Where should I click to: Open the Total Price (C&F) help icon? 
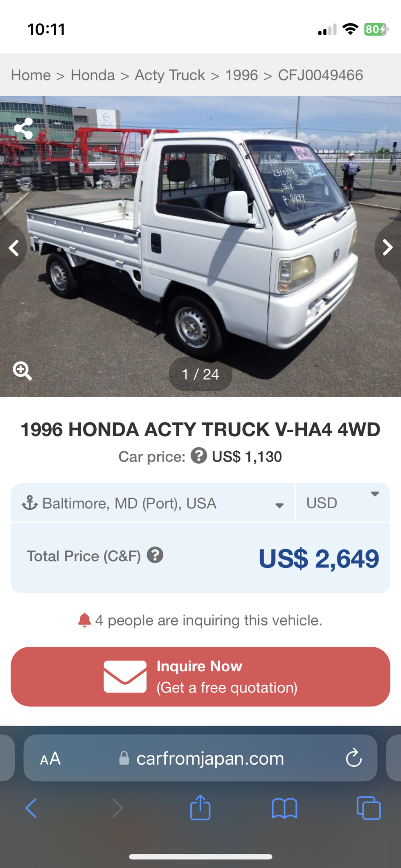tap(155, 555)
